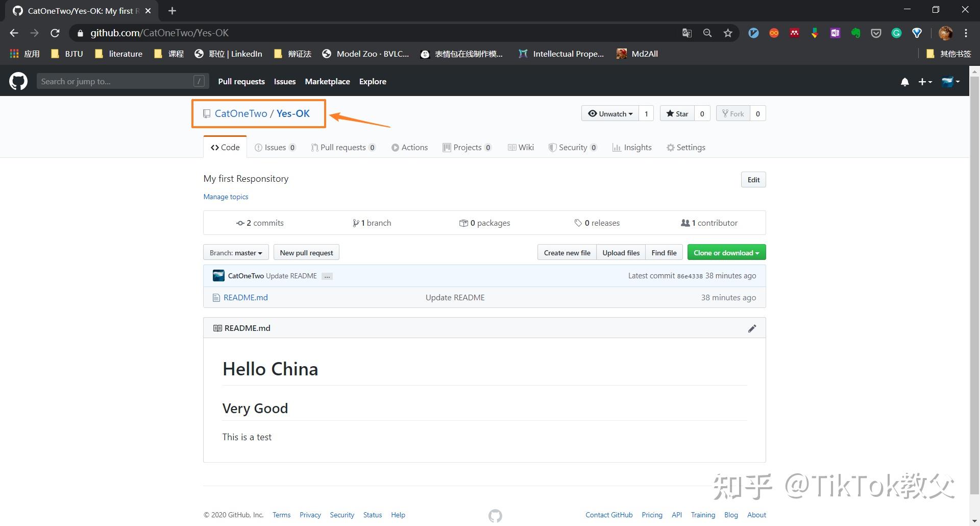Screen dimensions: 980x526
Task: Star the Yes-OK repository
Action: tap(677, 113)
